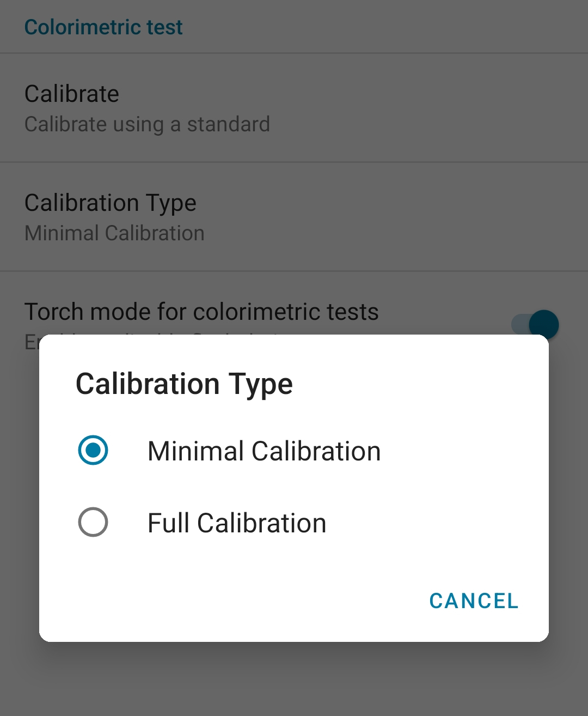The image size is (588, 716).
Task: Toggle the Torch mode switch
Action: pos(535,325)
